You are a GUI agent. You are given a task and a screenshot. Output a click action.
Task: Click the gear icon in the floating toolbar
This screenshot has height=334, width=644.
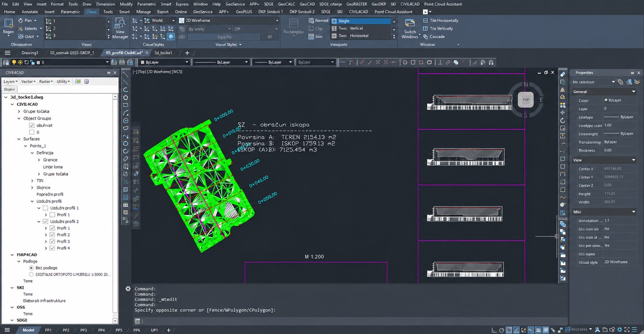click(x=136, y=224)
